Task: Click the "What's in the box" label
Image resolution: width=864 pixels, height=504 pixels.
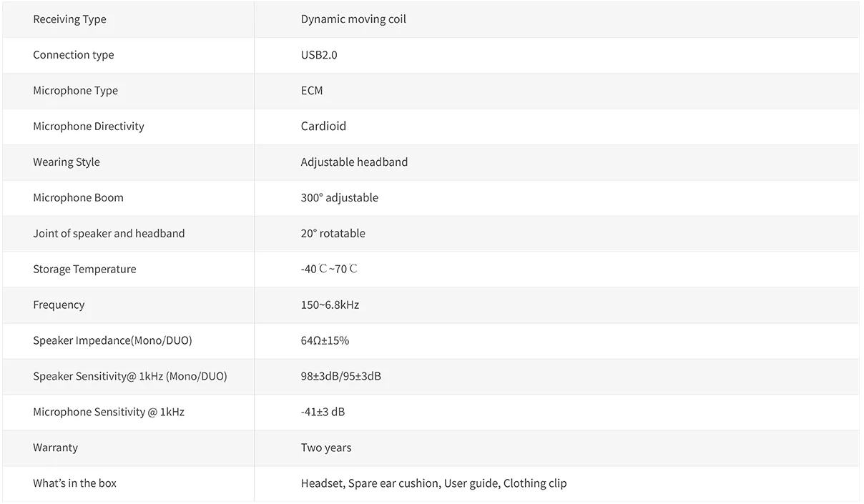Action: click(x=74, y=484)
